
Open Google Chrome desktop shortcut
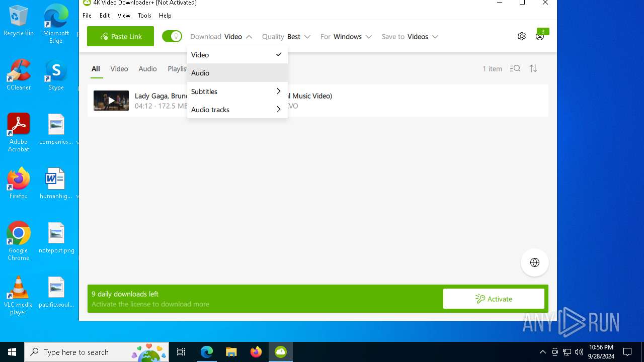[x=19, y=241]
